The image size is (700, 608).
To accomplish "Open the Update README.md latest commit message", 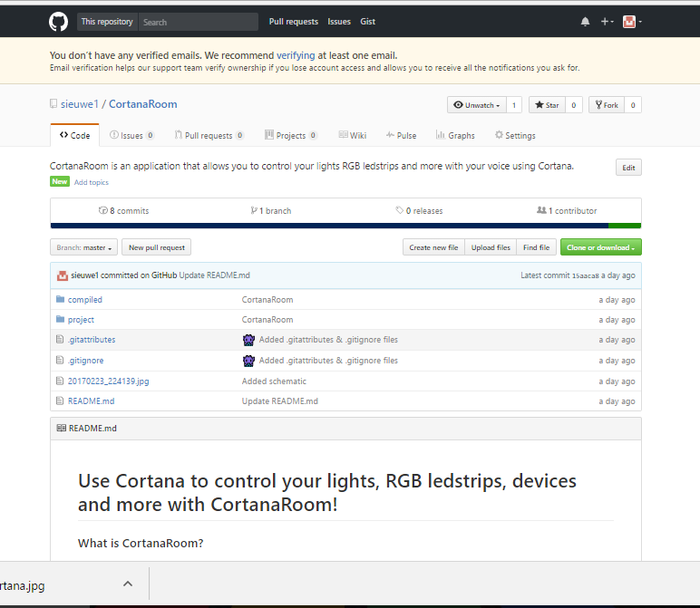I will click(x=214, y=275).
